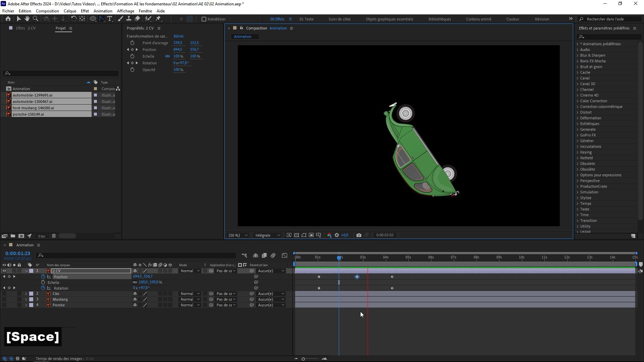The width and height of the screenshot is (644, 362).
Task: Toggle the Echelle stopwatch in timeline
Action: tap(43, 283)
